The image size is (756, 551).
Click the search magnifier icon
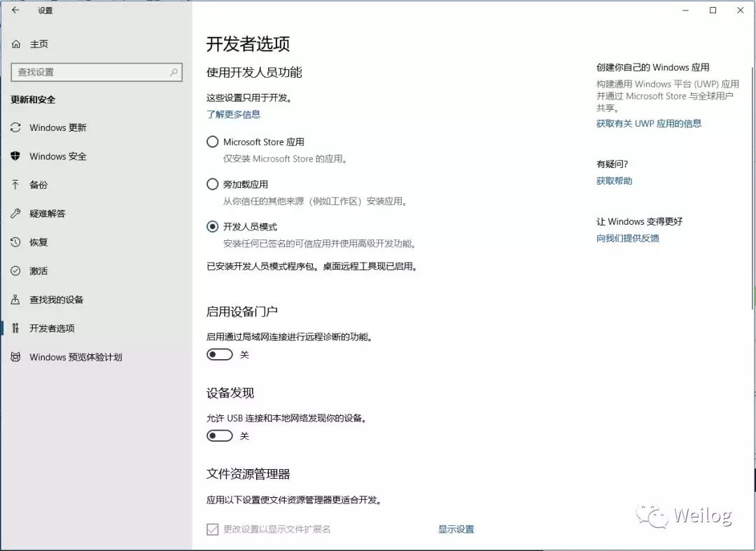click(x=174, y=72)
